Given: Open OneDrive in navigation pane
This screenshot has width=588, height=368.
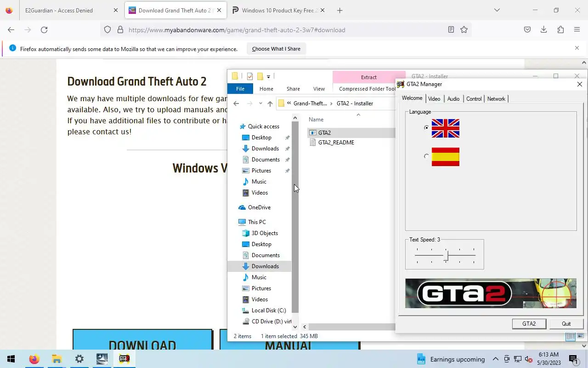Looking at the screenshot, I should [x=259, y=207].
